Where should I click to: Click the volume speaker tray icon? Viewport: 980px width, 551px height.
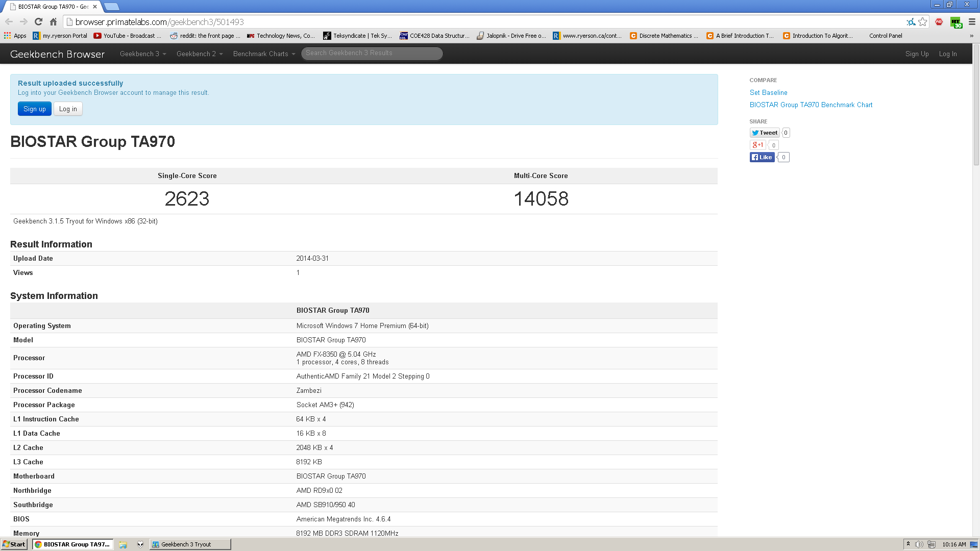click(x=919, y=544)
